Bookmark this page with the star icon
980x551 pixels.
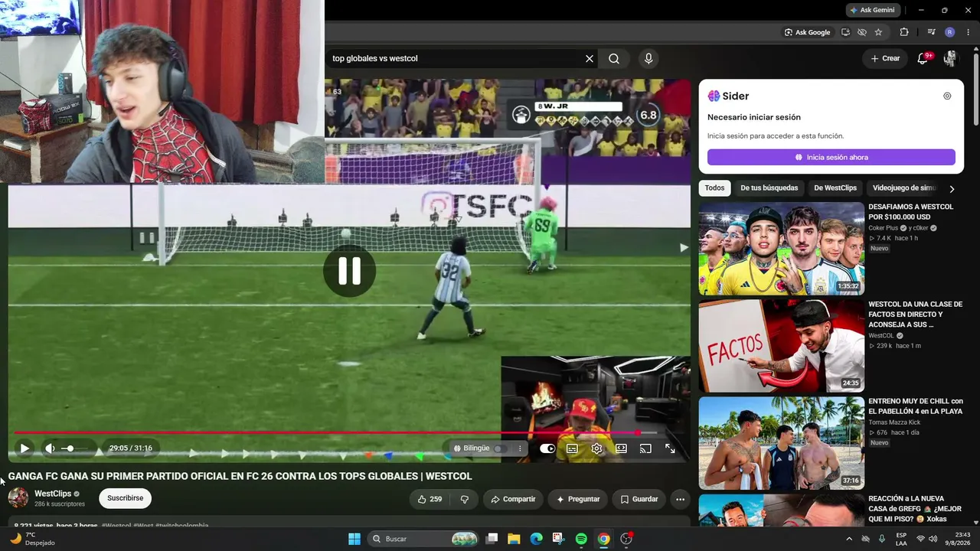pos(878,32)
